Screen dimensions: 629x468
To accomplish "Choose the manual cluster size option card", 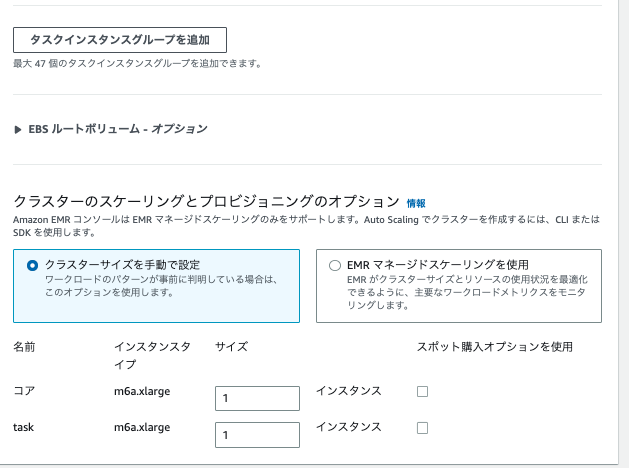I will [x=156, y=286].
